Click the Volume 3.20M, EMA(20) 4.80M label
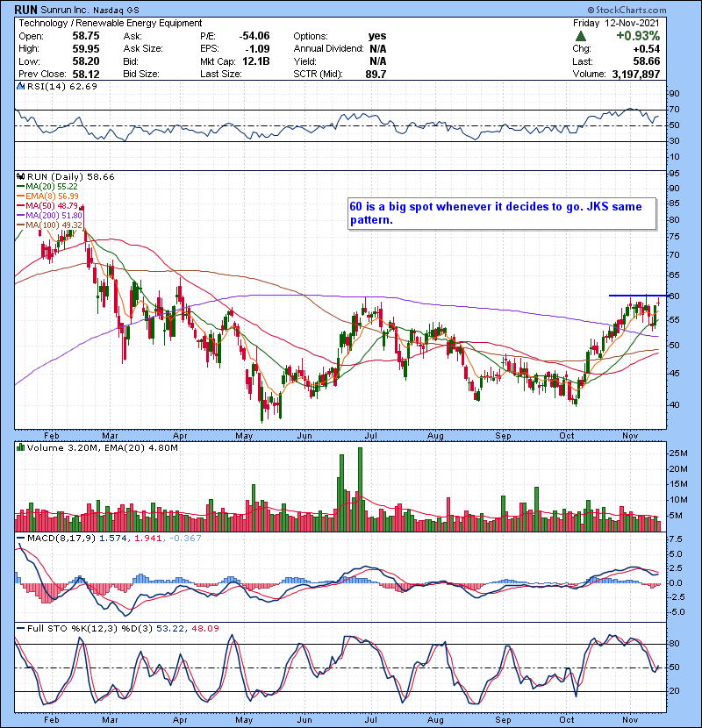This screenshot has height=728, width=702. (x=102, y=448)
